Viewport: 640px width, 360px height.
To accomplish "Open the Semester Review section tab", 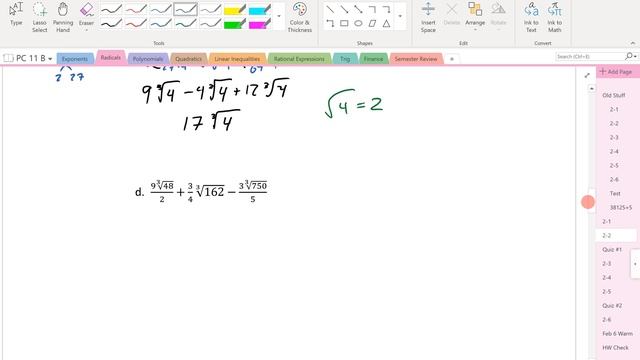I will click(x=416, y=59).
